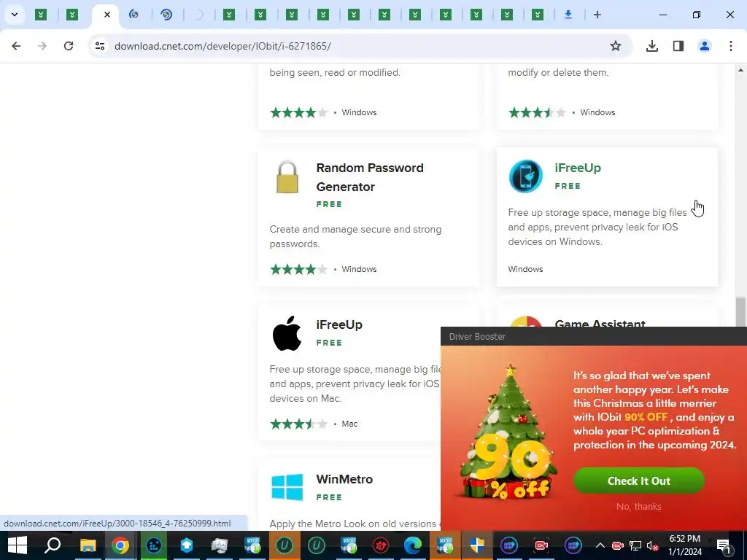Click the muted volume tray icon
Viewport: 747px width, 560px height.
(x=652, y=545)
